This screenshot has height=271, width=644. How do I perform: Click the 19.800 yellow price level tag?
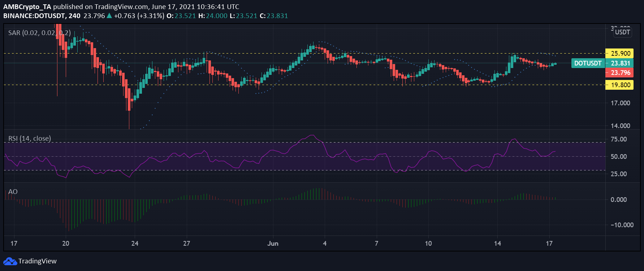coord(619,85)
